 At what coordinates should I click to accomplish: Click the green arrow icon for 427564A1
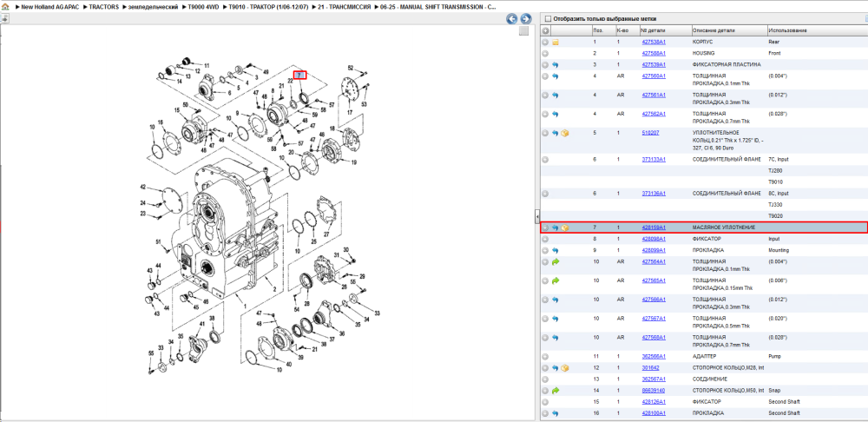(x=556, y=261)
